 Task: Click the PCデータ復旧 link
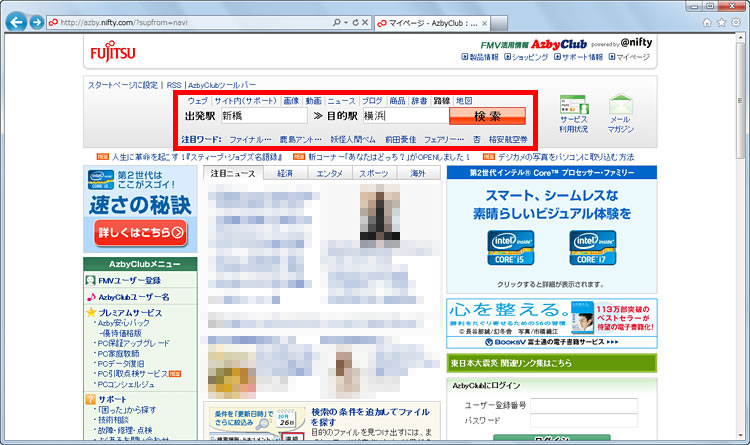click(121, 364)
